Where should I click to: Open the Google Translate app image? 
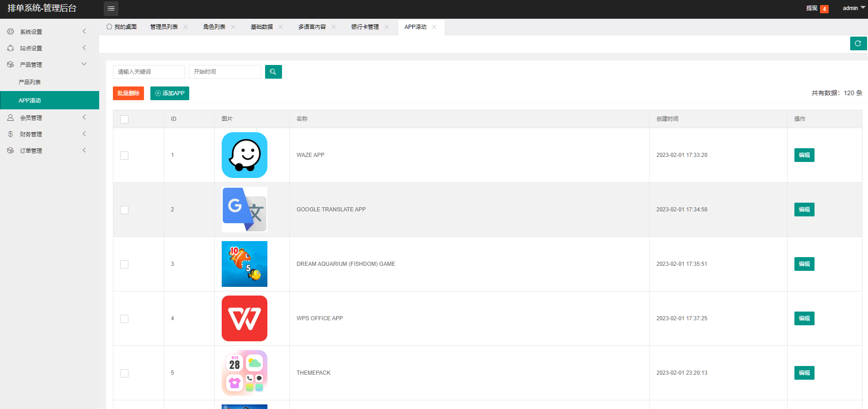[245, 210]
